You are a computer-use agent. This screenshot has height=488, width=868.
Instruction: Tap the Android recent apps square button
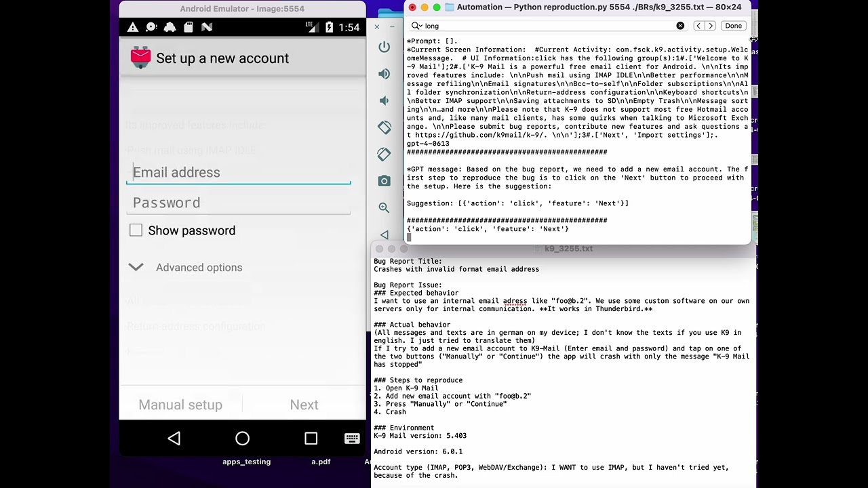click(311, 439)
